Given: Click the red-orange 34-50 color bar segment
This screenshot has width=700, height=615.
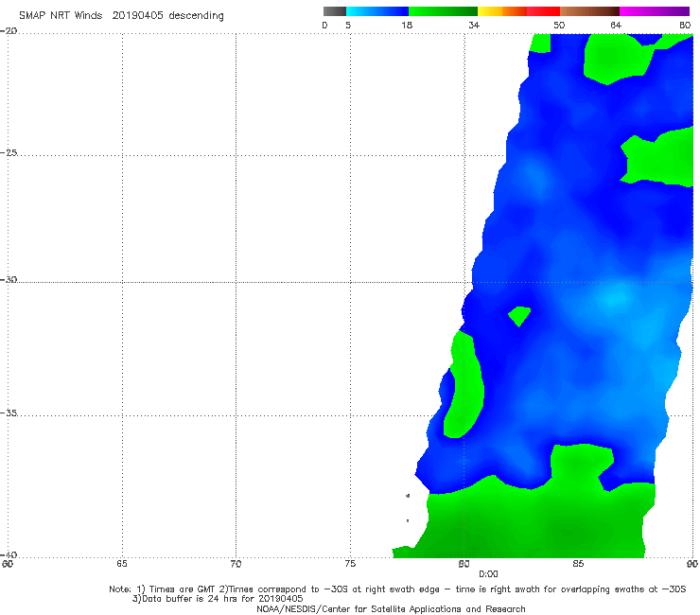Looking at the screenshot, I should tap(518, 11).
